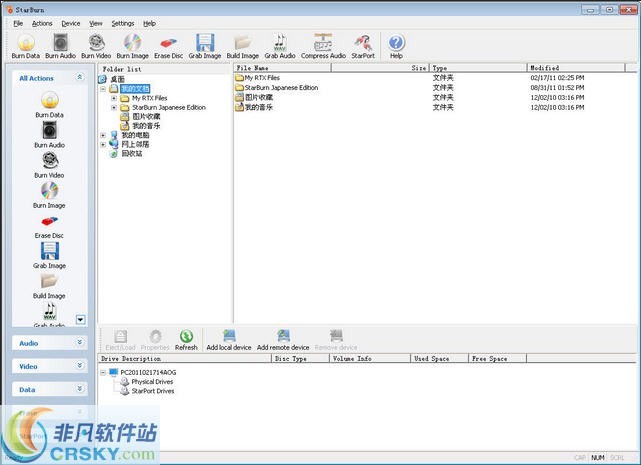Image resolution: width=641 pixels, height=465 pixels.
Task: Sort files by Type column header
Action: click(478, 68)
